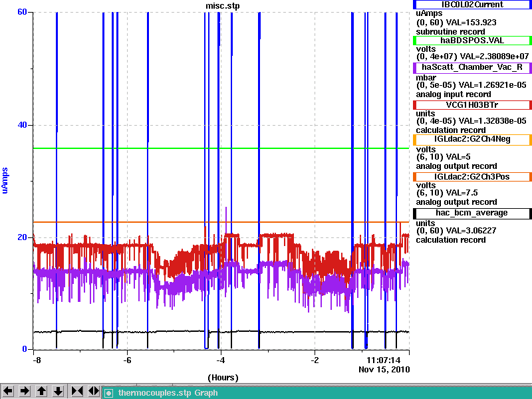Select the VCG1H03BTr legend entry
The height and width of the screenshot is (399, 532).
pyautogui.click(x=472, y=105)
